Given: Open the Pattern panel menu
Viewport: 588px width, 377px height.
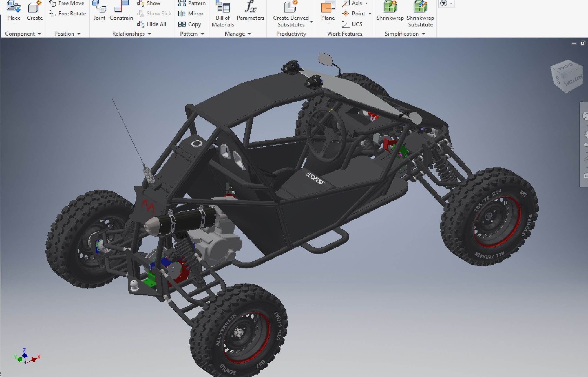Looking at the screenshot, I should [x=202, y=34].
